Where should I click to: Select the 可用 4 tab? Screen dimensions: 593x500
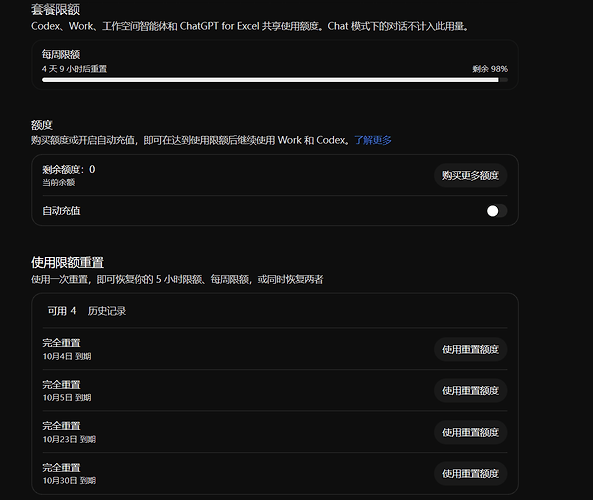tap(62, 311)
